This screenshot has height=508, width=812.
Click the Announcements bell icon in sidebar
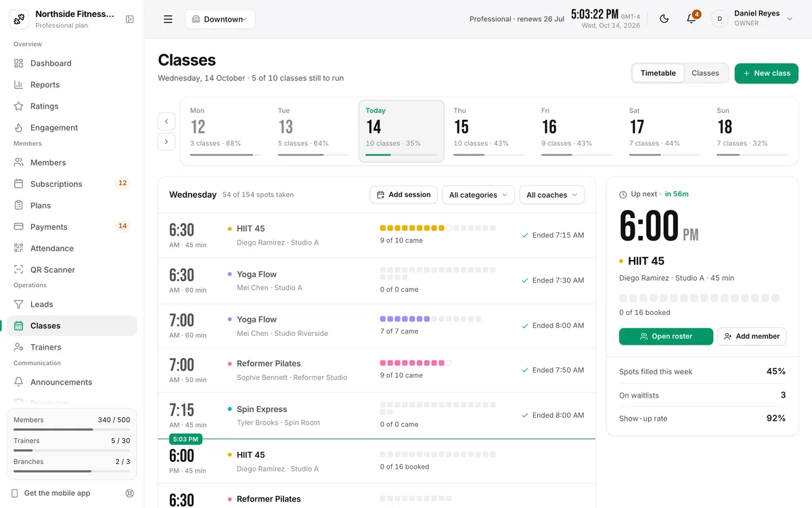[x=18, y=382]
